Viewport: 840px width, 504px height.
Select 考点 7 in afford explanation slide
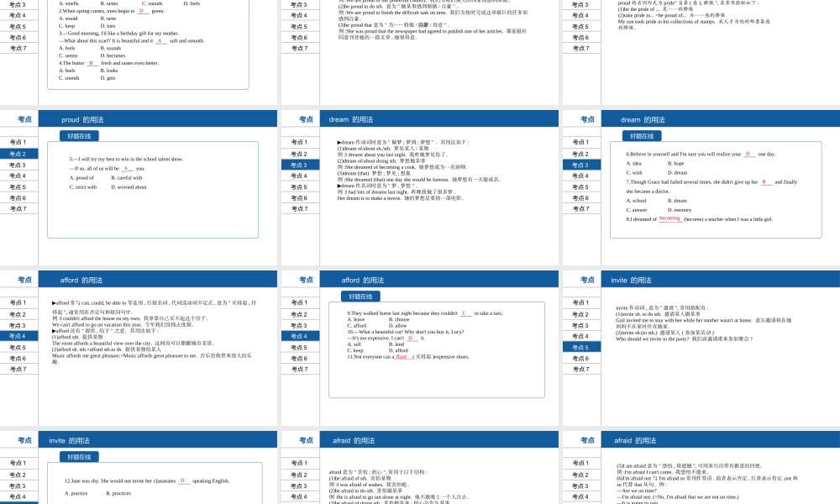pos(18,369)
